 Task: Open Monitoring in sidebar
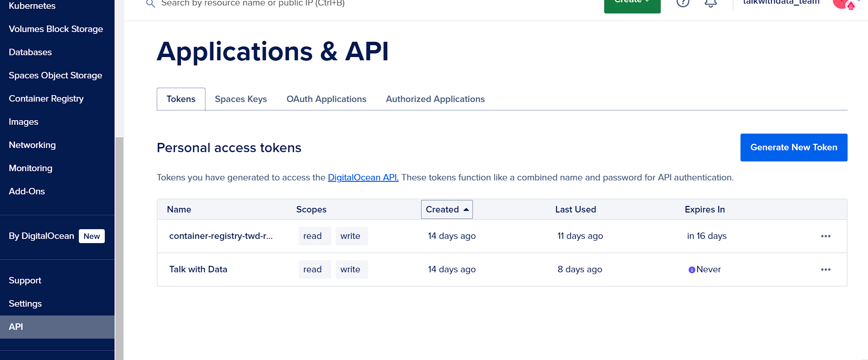31,168
